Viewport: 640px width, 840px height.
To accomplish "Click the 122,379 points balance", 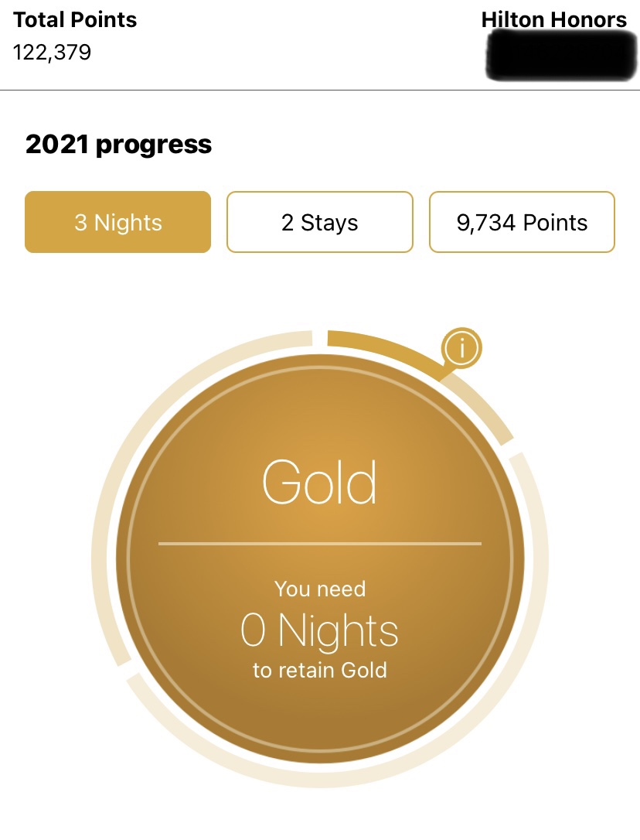I will click(52, 53).
